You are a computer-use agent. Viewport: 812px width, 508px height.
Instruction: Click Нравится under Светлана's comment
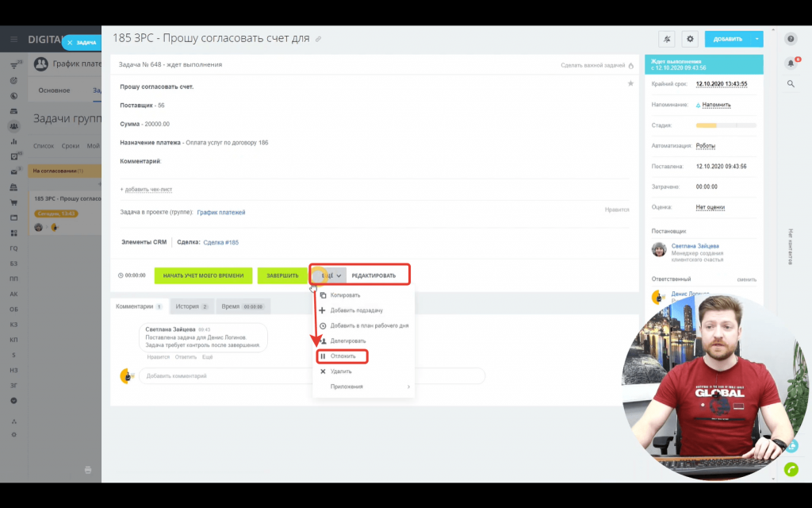pyautogui.click(x=158, y=357)
